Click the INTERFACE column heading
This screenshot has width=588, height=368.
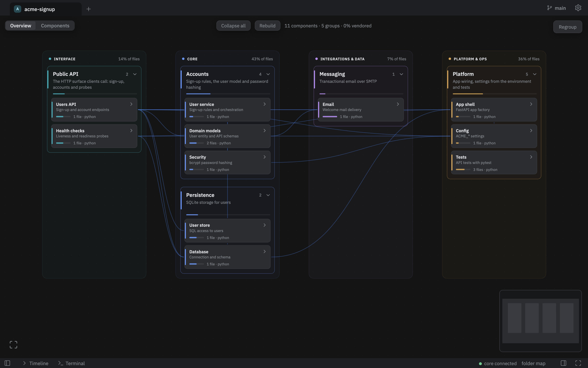(x=64, y=59)
